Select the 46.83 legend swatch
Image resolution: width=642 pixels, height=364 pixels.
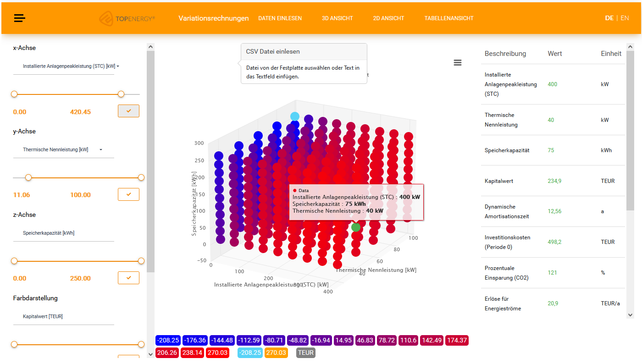365,340
